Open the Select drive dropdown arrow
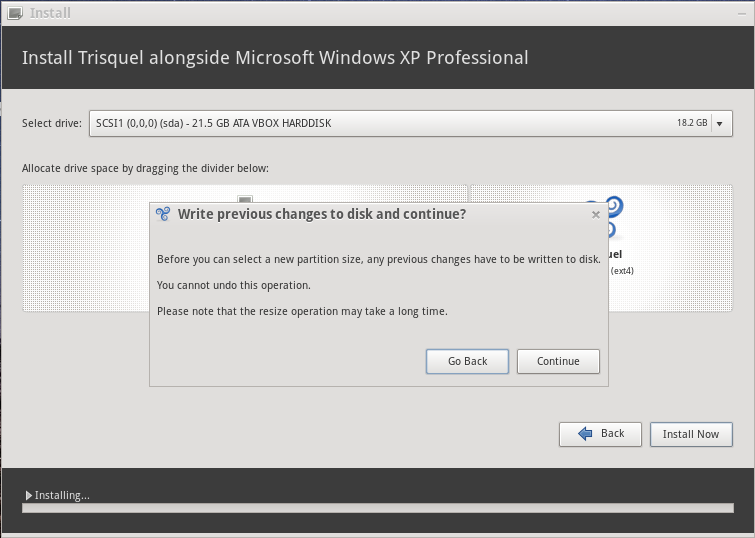 tap(719, 124)
